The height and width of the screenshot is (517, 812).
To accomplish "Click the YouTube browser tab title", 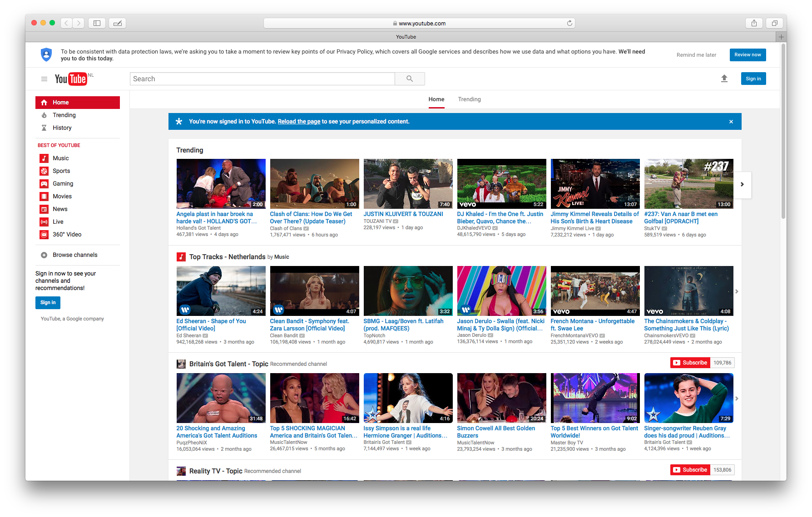I will coord(406,37).
